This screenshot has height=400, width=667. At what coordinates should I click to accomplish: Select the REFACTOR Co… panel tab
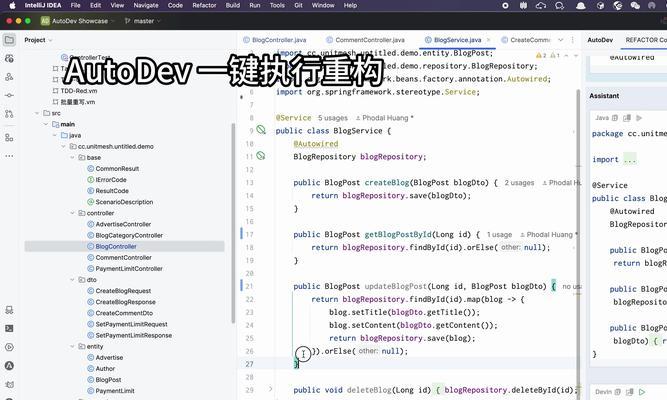pyautogui.click(x=646, y=40)
